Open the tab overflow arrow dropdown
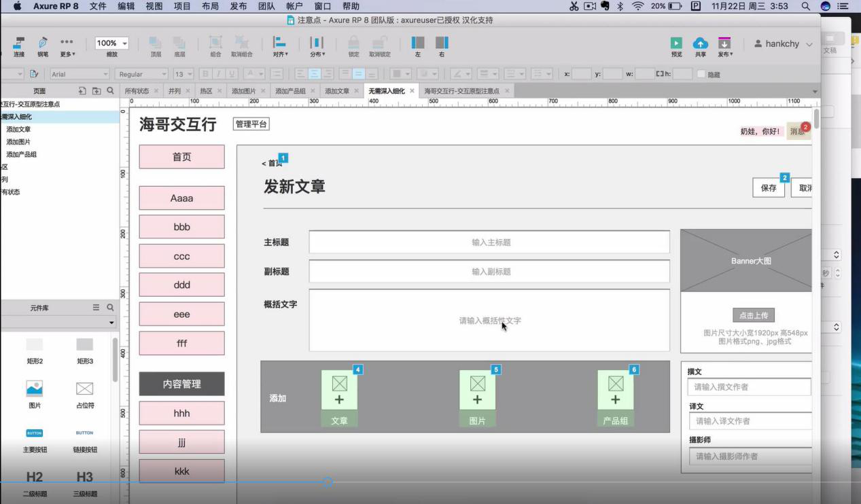The height and width of the screenshot is (504, 861). click(x=815, y=91)
